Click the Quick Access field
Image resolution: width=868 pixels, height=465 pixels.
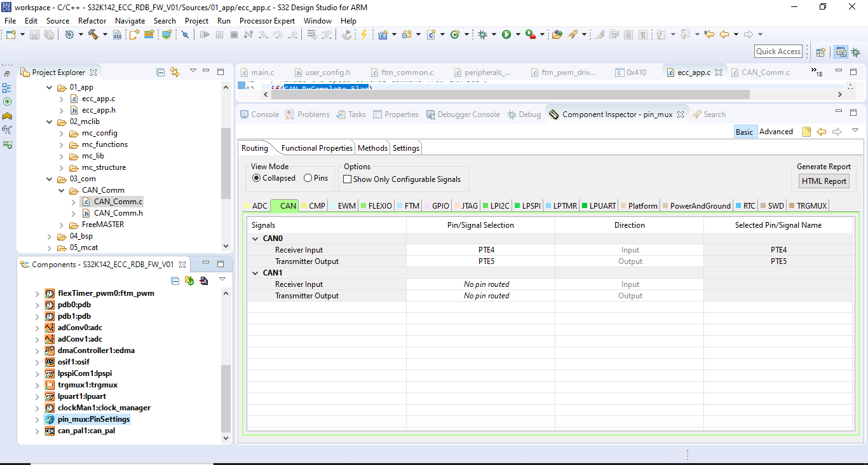tap(778, 52)
